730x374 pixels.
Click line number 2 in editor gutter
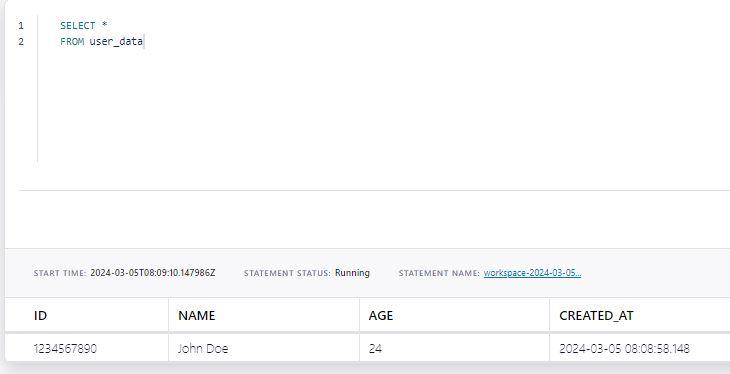[x=21, y=41]
